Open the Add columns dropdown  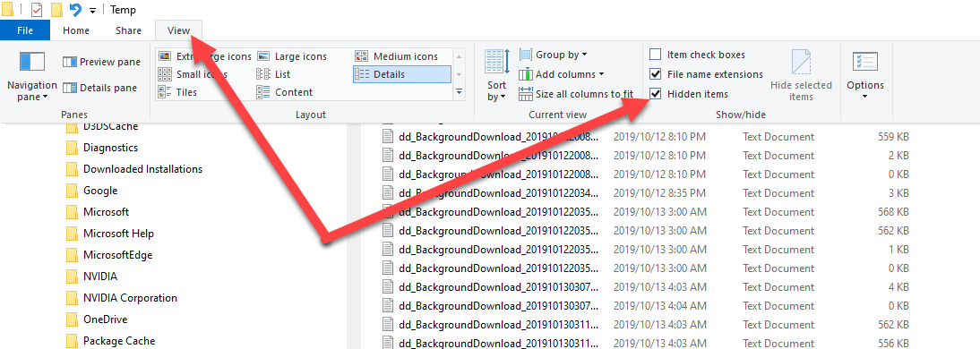tap(562, 74)
